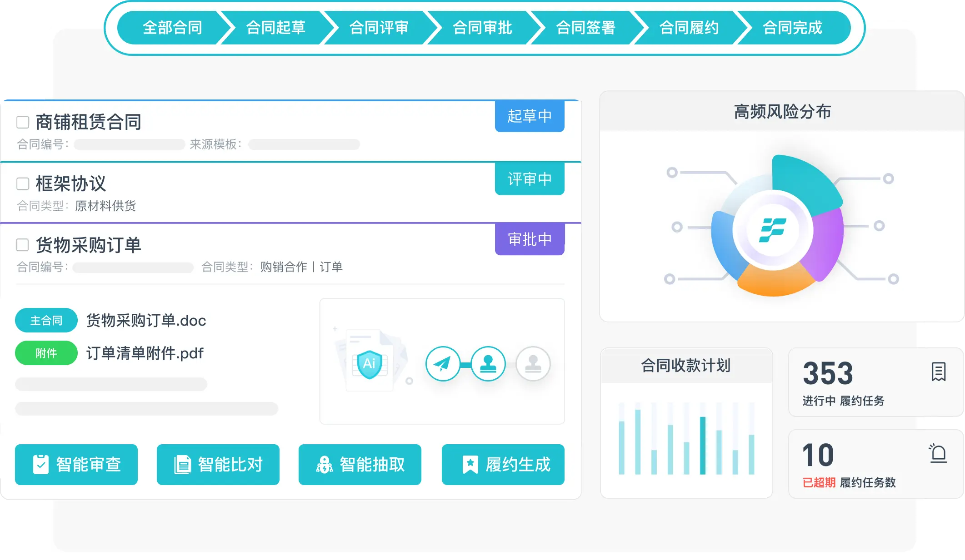The height and width of the screenshot is (560, 965).
Task: Switch to the 合同起草 stage
Action: (x=276, y=28)
